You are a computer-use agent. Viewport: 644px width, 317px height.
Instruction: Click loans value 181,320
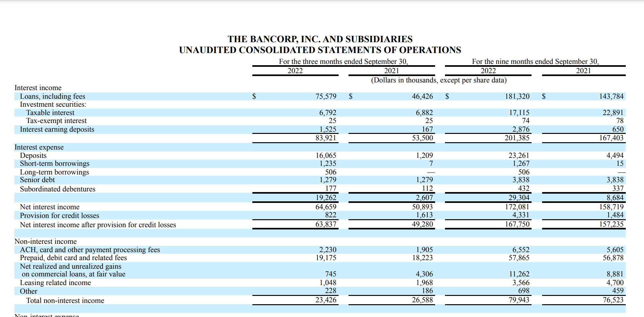coord(517,96)
